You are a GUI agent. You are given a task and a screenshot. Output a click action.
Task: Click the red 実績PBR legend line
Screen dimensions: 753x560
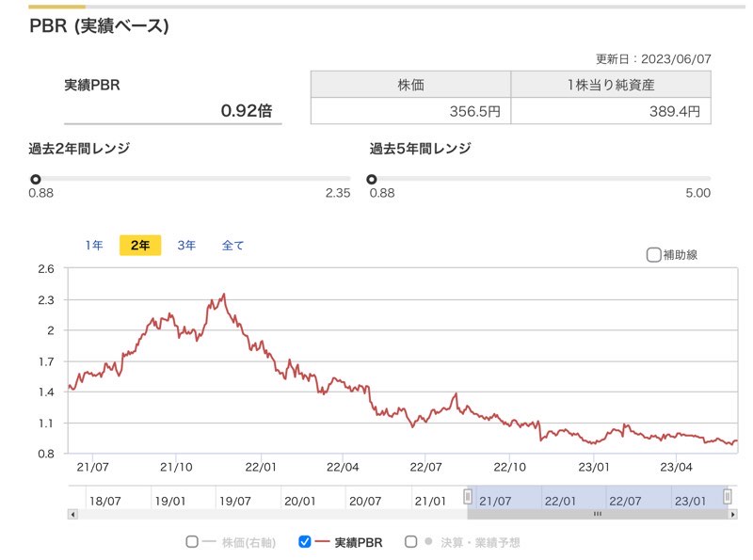[x=322, y=542]
